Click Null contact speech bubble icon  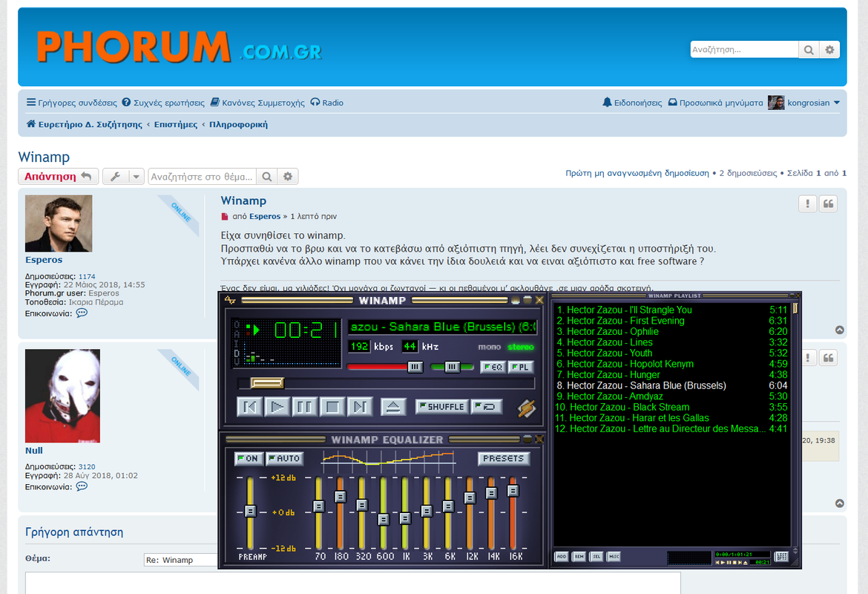click(82, 486)
